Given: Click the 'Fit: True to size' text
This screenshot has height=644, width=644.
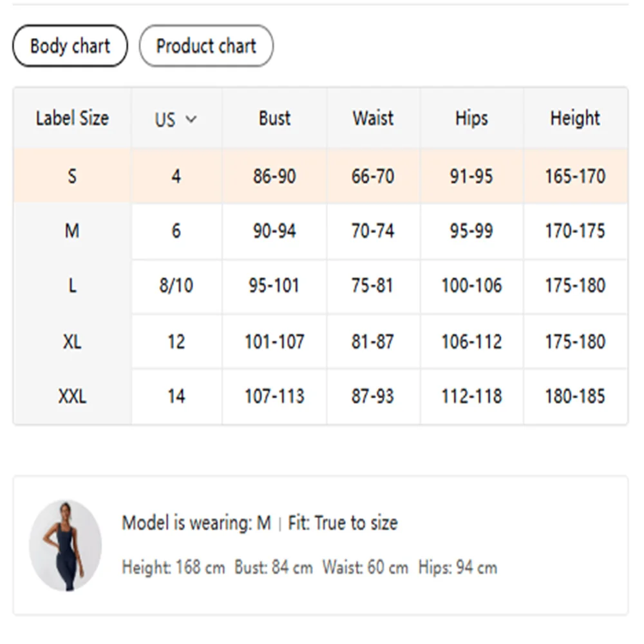Looking at the screenshot, I should point(343,523).
